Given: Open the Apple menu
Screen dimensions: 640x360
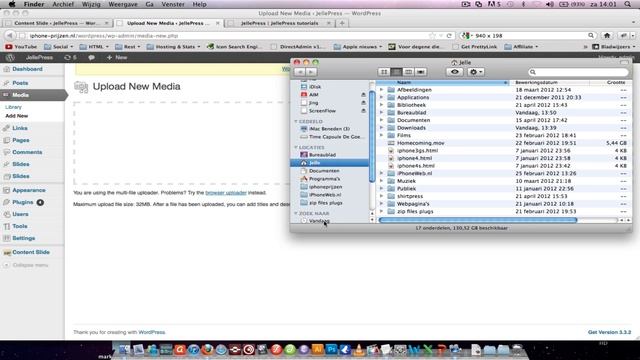Looking at the screenshot, I should click(12, 4).
